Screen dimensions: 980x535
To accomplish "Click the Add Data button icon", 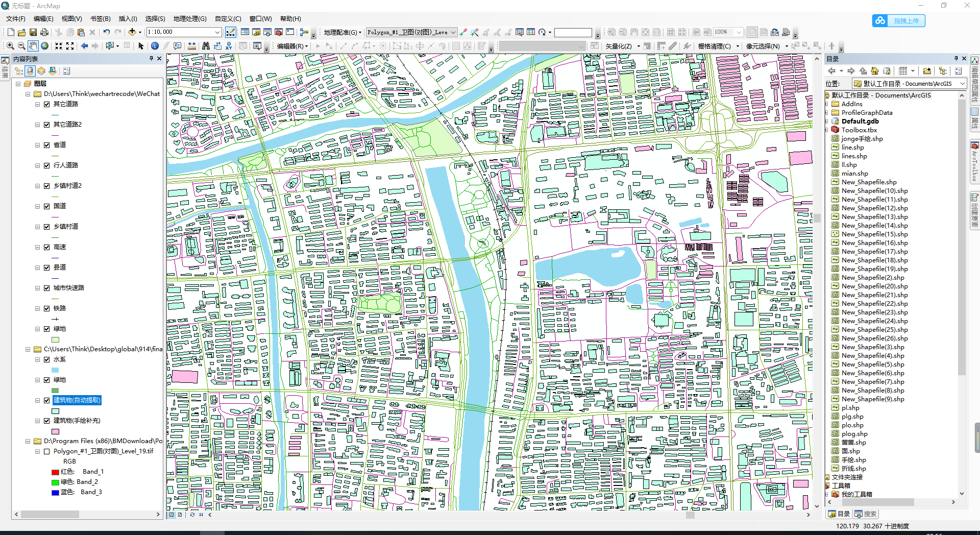I will [x=132, y=32].
